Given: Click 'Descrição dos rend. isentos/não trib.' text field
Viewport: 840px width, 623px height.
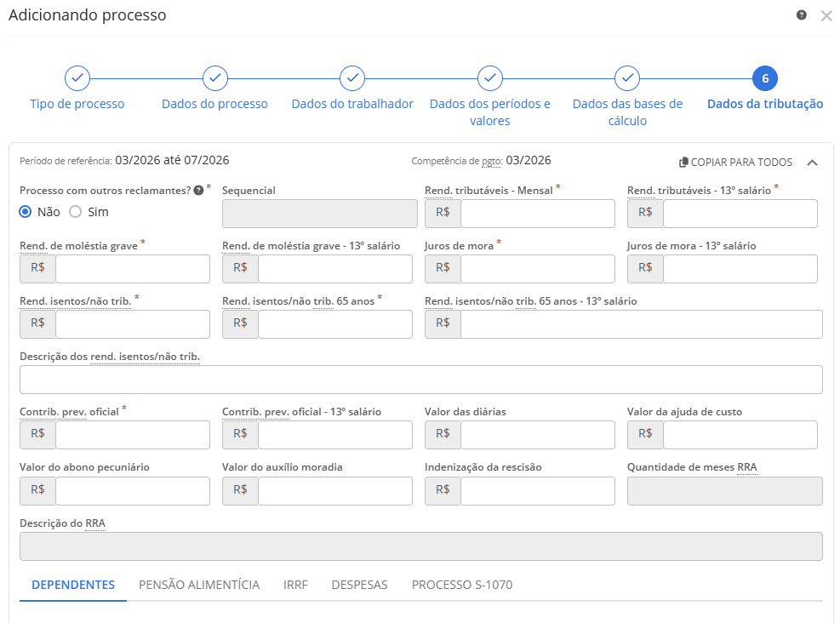Looking at the screenshot, I should (x=420, y=380).
